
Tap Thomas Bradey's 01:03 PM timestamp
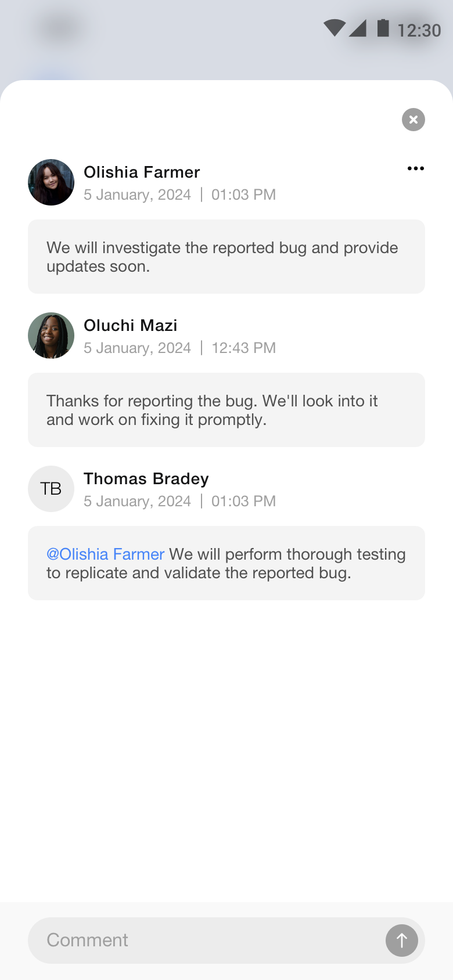(244, 501)
